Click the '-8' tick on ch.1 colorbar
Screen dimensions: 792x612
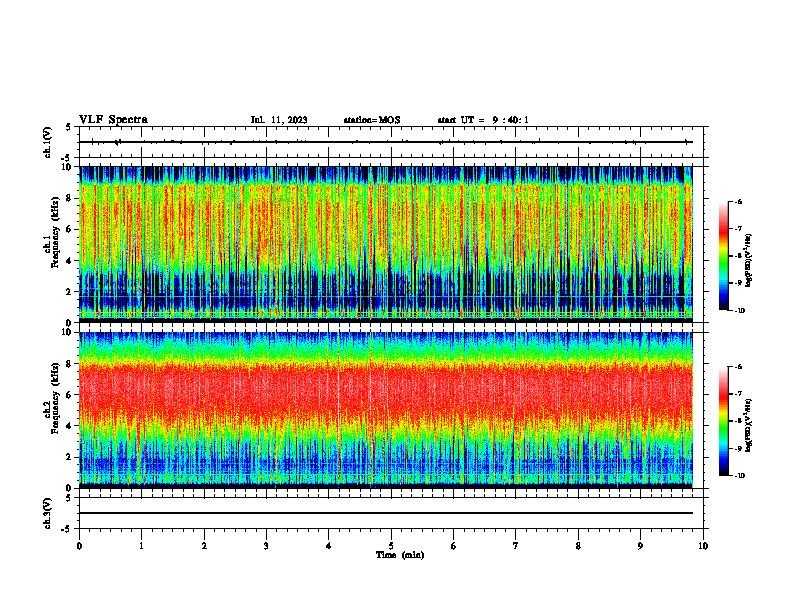738,256
